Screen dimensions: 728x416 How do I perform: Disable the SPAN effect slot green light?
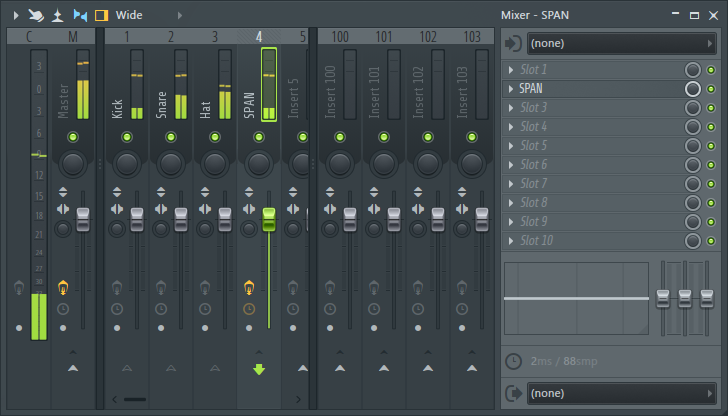coord(710,89)
